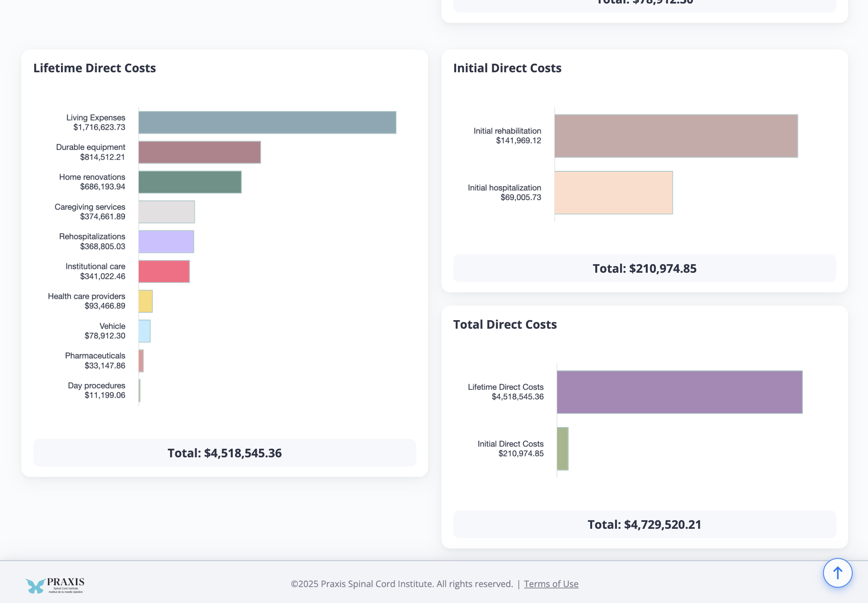Screen dimensions: 868x603
Task: Click the 'Home renovations $686,193.94' label
Action: (x=92, y=182)
